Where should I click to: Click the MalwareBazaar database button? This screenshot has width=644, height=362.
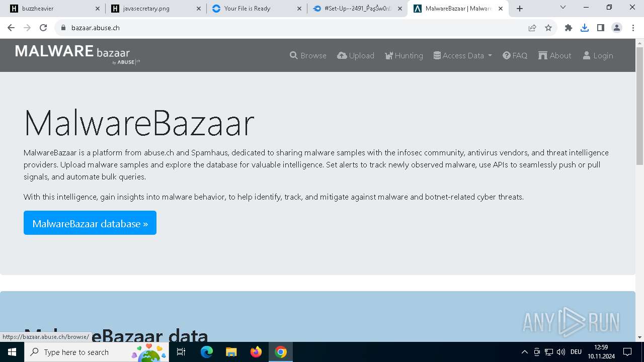coord(90,223)
